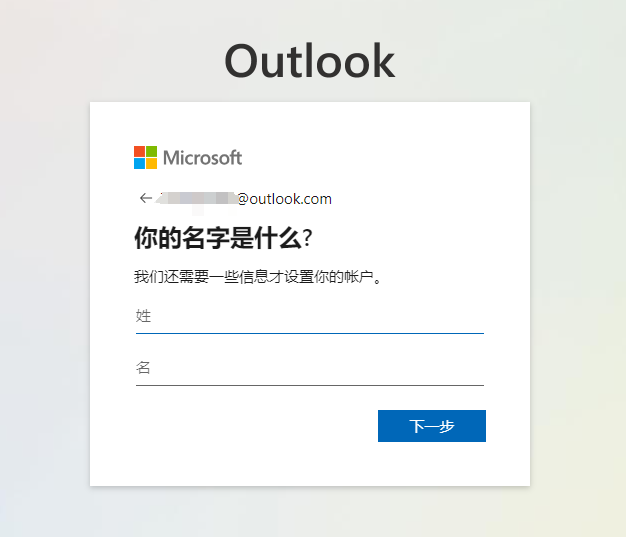Click the gray background outside the card

click(x=45, y=279)
